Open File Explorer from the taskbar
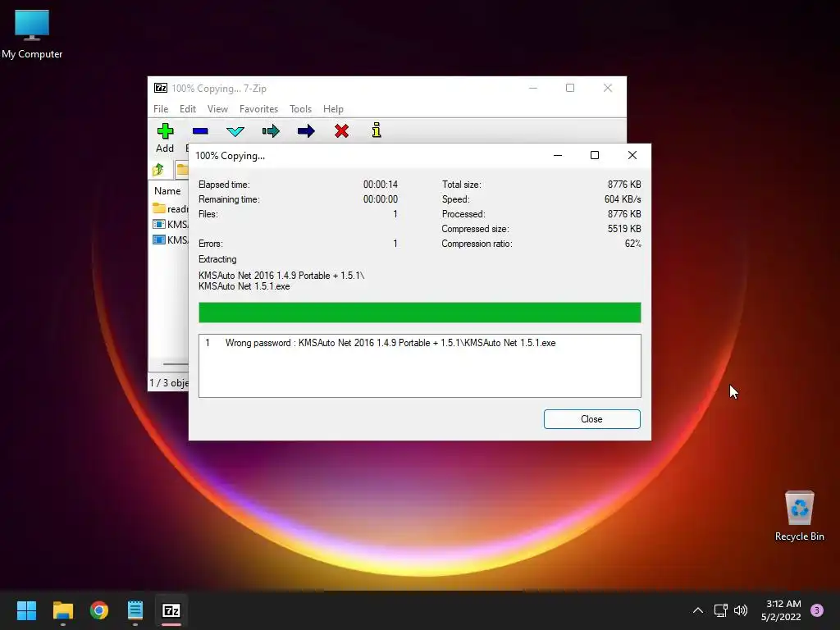Screen dimensions: 840x630 click(62, 610)
